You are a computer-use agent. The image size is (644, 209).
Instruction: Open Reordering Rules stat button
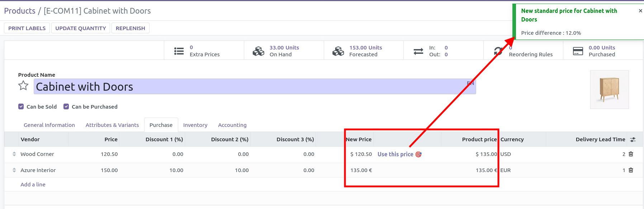click(x=524, y=51)
